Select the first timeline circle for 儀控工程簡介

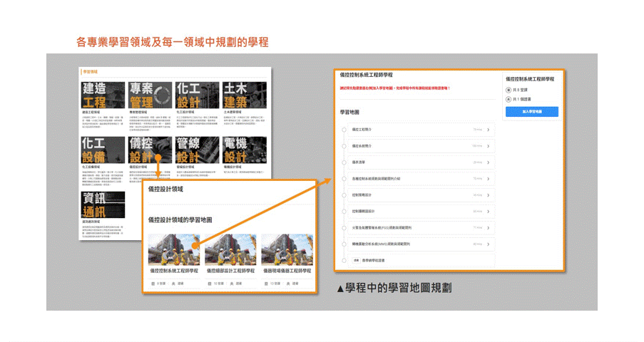(x=344, y=130)
